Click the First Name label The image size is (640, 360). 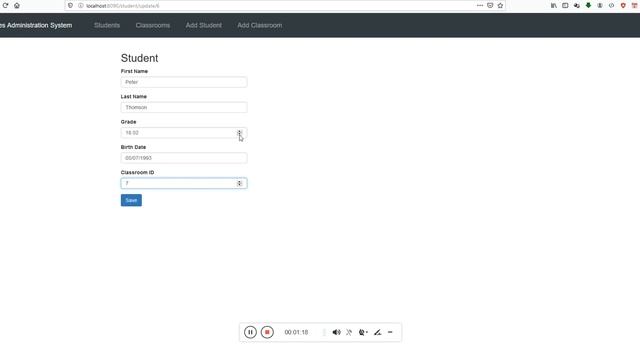(134, 71)
